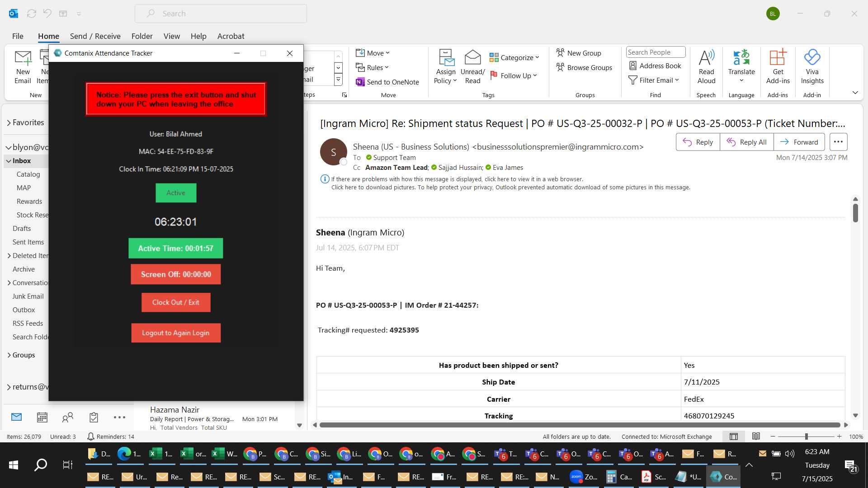
Task: Select the Drafts folder
Action: (x=22, y=229)
